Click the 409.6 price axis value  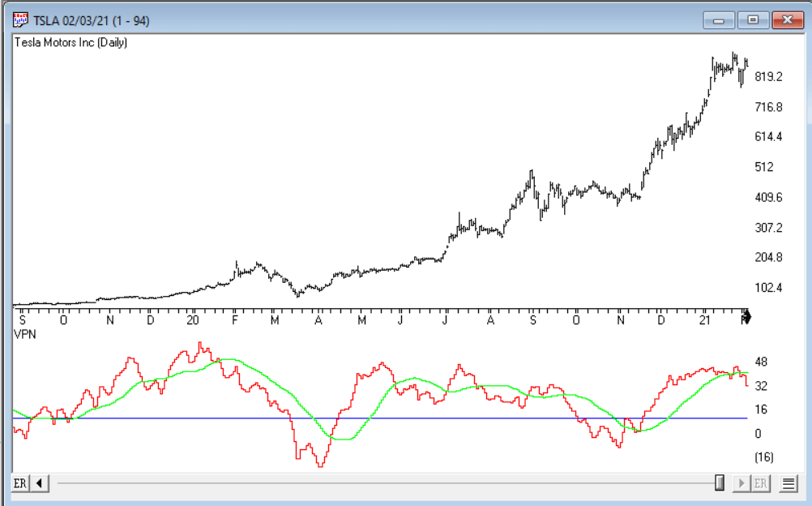tap(768, 198)
